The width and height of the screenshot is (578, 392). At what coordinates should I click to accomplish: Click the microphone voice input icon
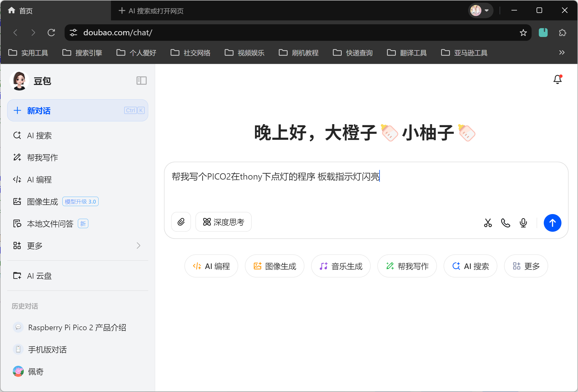[x=523, y=223]
